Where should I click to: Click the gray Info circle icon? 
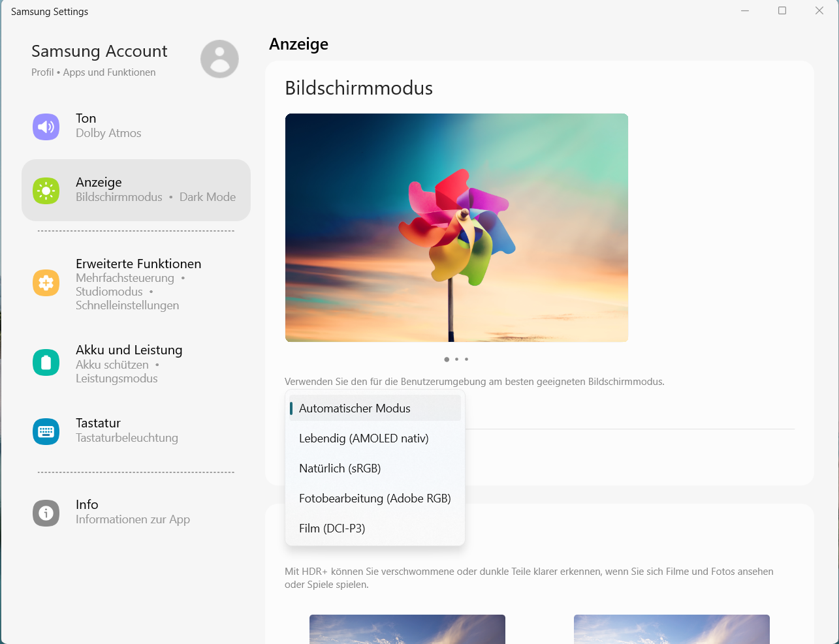click(x=46, y=512)
